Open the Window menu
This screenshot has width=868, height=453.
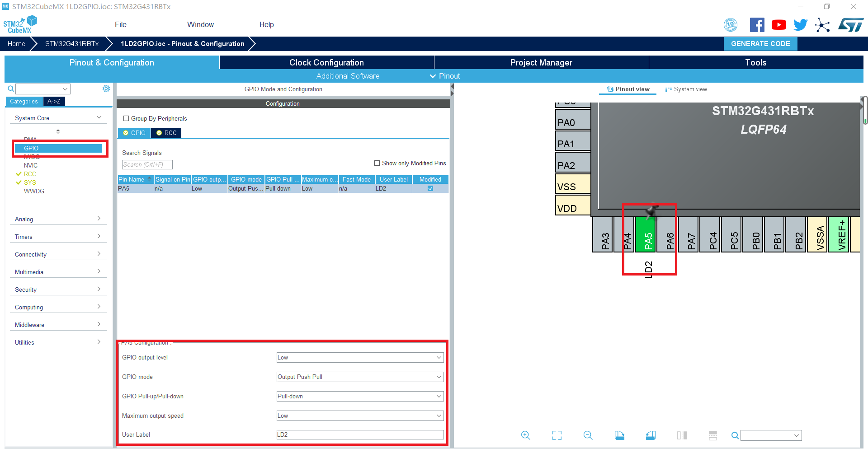[x=200, y=24]
